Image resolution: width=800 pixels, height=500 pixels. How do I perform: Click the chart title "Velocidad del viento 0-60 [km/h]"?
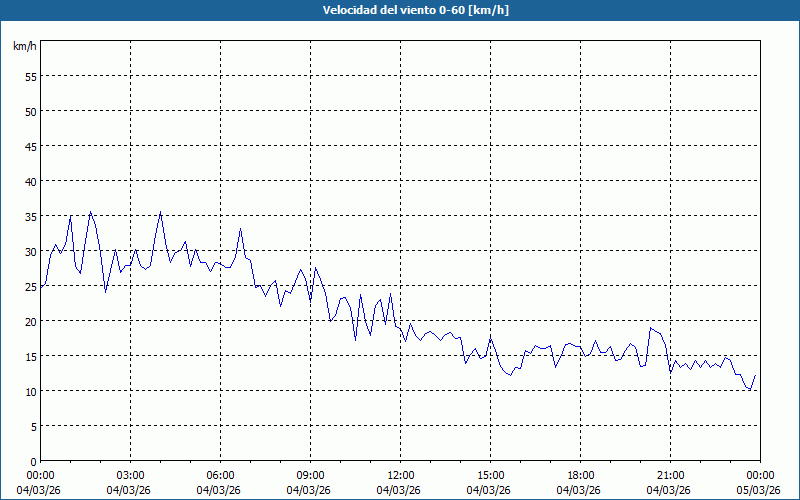(x=400, y=11)
